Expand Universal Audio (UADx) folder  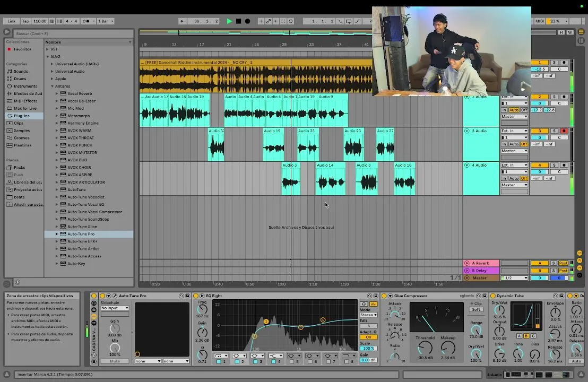pyautogui.click(x=52, y=64)
